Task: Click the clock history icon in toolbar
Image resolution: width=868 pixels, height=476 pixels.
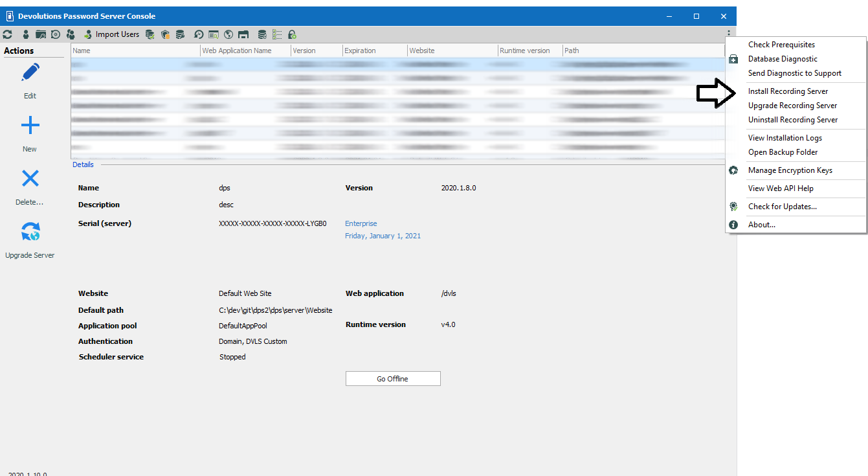Action: point(199,34)
